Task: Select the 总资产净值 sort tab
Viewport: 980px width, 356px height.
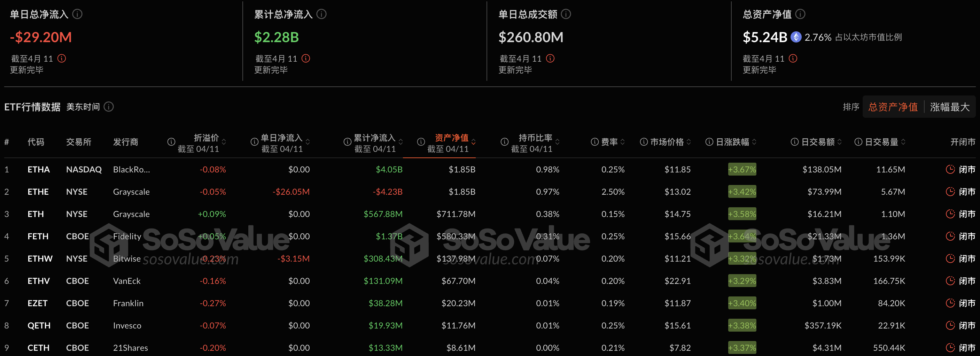Action: coord(893,107)
